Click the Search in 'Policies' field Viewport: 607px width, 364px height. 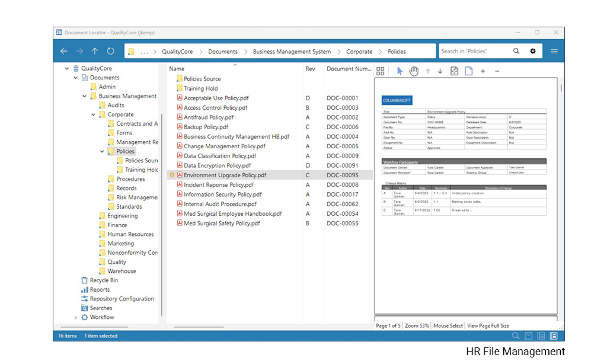click(475, 51)
